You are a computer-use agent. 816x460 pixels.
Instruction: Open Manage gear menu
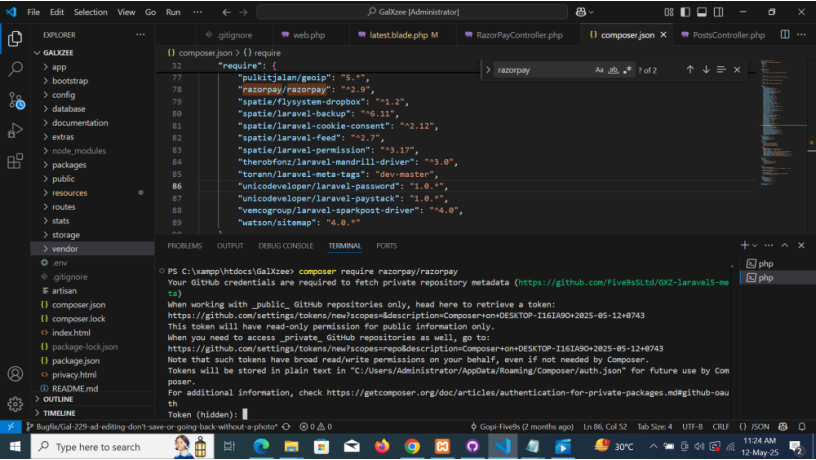pos(15,404)
